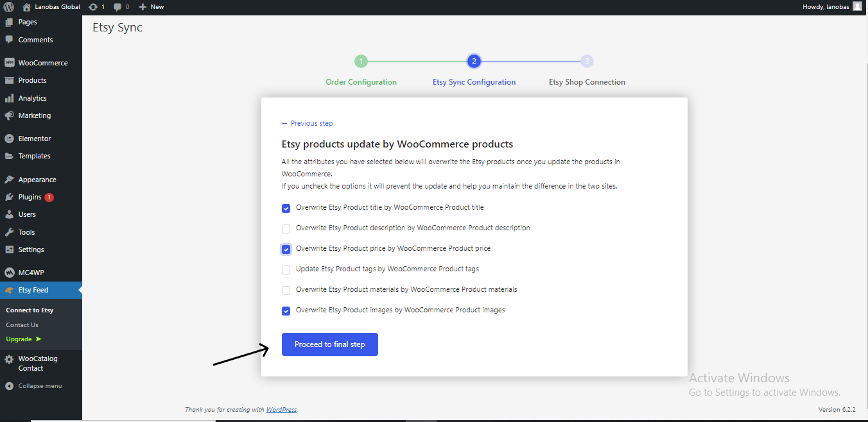Screen dimensions: 868x422
Task: Click the Plugins update count badge
Action: (x=49, y=198)
